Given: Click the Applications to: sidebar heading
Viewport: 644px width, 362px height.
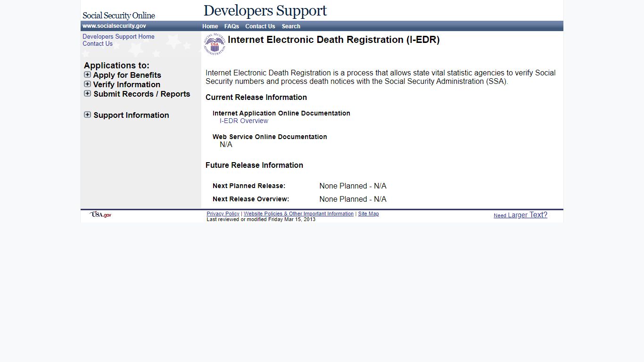Looking at the screenshot, I should [x=116, y=66].
